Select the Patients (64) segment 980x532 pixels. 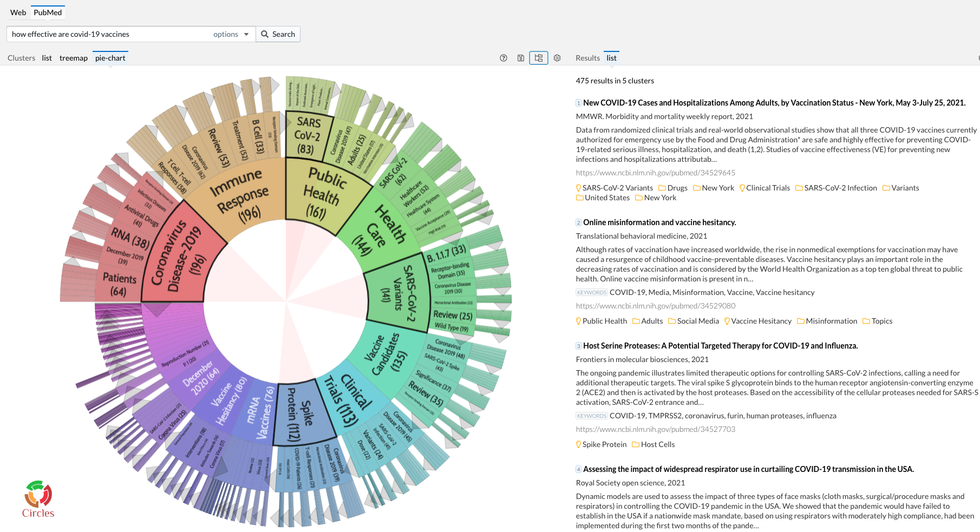click(x=119, y=284)
